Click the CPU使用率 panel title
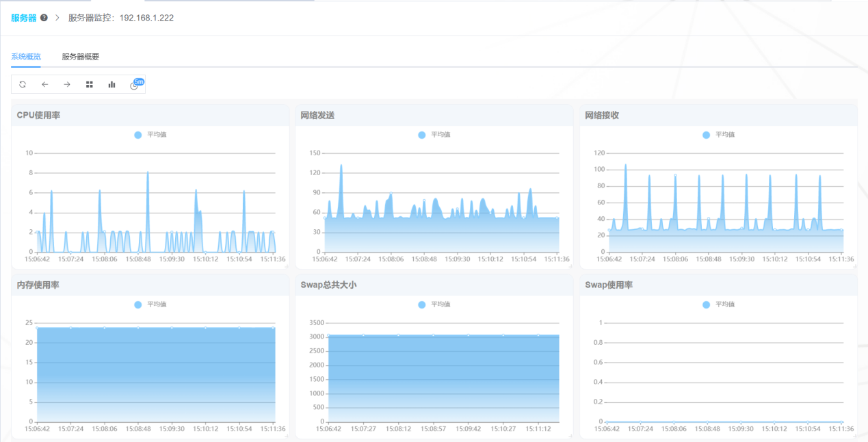Screen dimensions: 868x442 38,115
